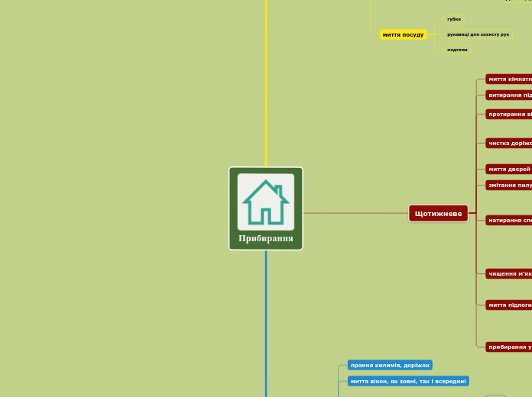Image resolution: width=532 pixels, height=397 pixels.
Task: Click the 'миття підлоги' node
Action: tap(509, 305)
